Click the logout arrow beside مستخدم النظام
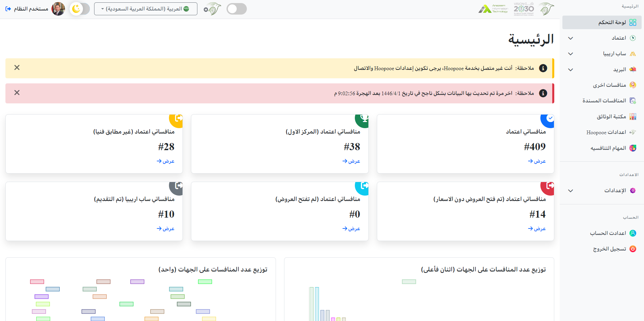 click(x=8, y=8)
